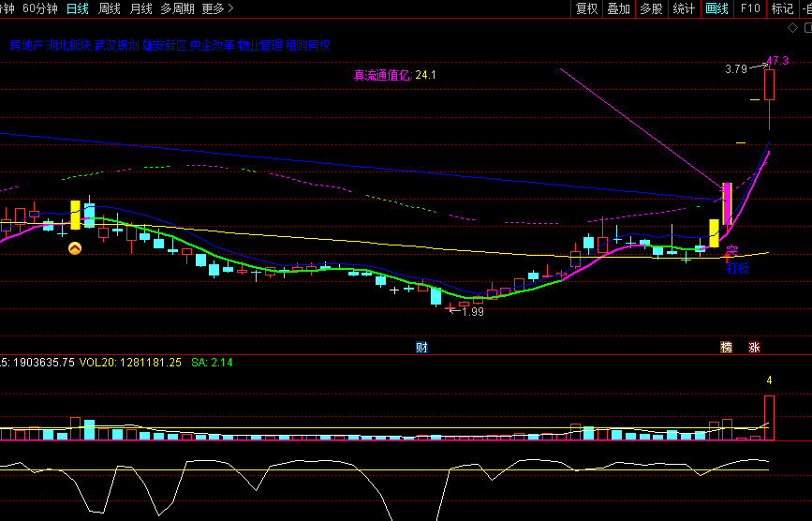Click the 涨 limit-up marker

tap(754, 348)
